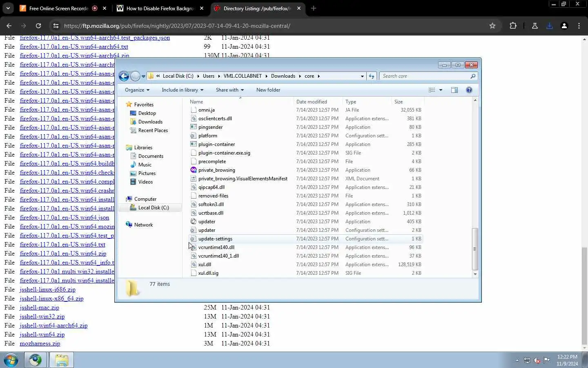Click the Explorer Back navigation arrow
This screenshot has width=588, height=368.
124,76
